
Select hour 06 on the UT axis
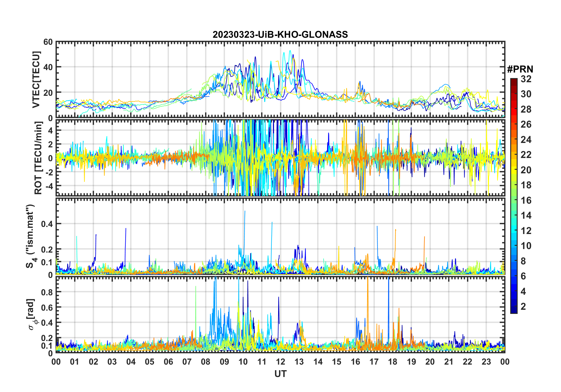point(168,362)
